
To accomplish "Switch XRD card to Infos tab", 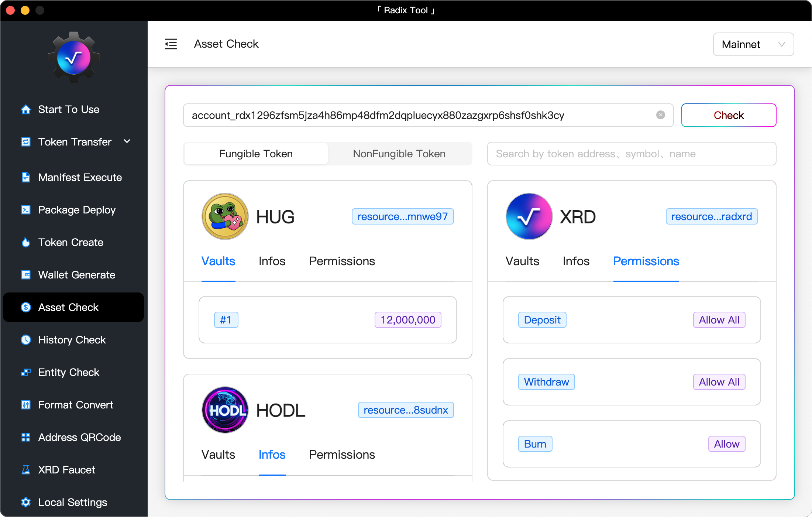I will coord(576,261).
